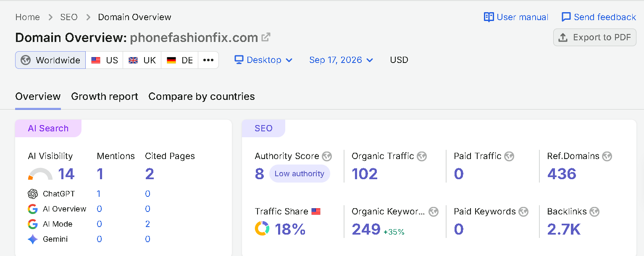Click the ChatGPT logo icon
The image size is (644, 256).
tap(33, 194)
